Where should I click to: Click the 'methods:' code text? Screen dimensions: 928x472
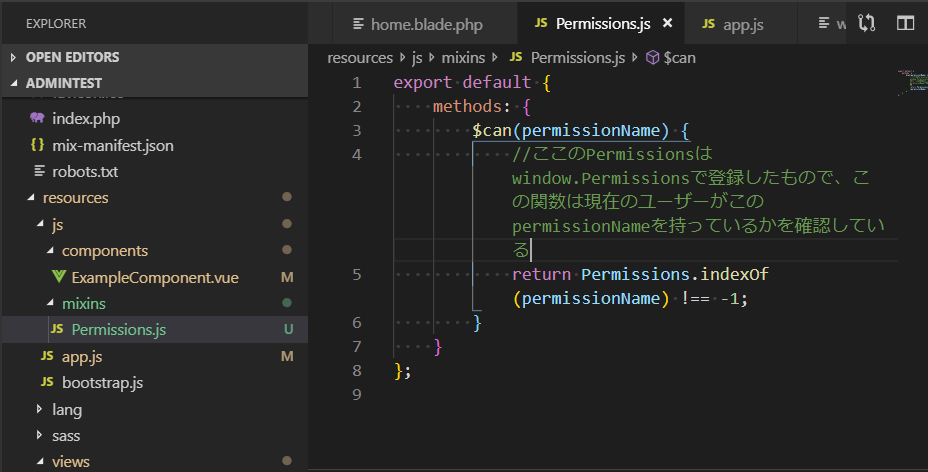472,106
